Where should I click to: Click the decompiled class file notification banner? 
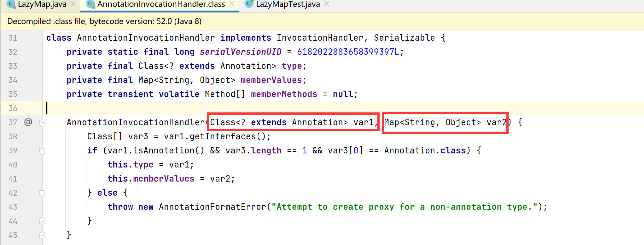322,21
